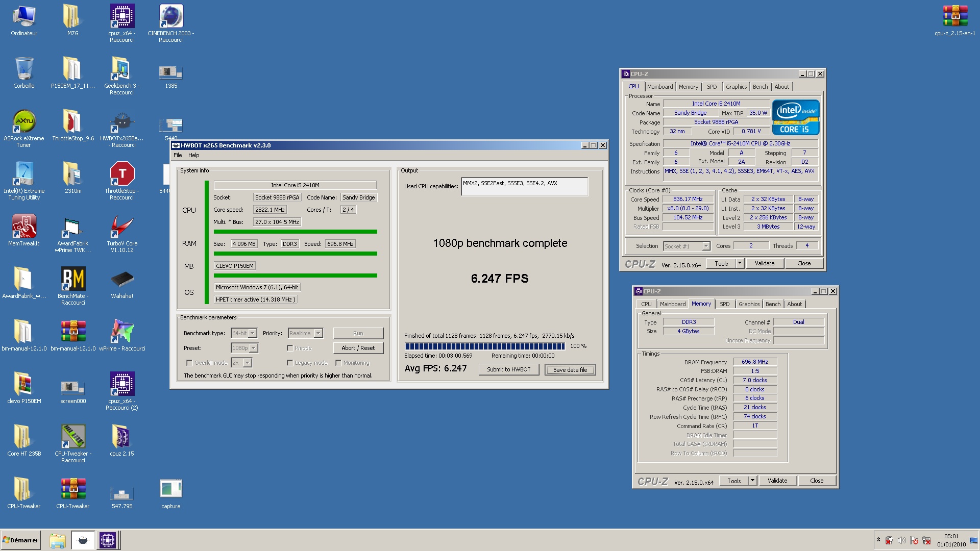Open the Ordinateur desktop icon

[x=24, y=17]
